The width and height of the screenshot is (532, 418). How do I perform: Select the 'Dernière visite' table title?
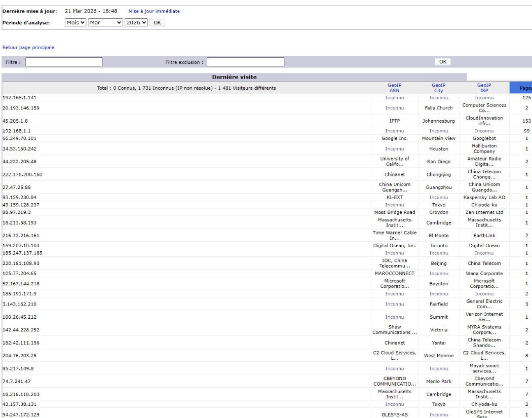[x=234, y=77]
